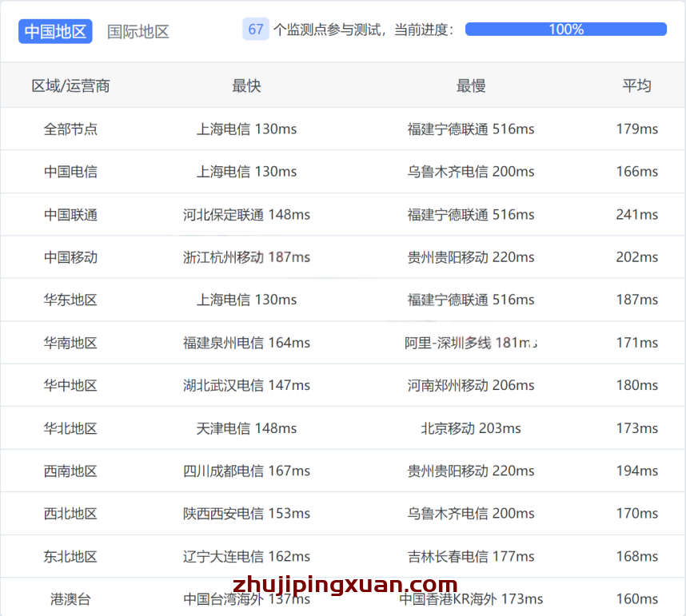
Task: Click the 160ms average value
Action: coord(637,599)
